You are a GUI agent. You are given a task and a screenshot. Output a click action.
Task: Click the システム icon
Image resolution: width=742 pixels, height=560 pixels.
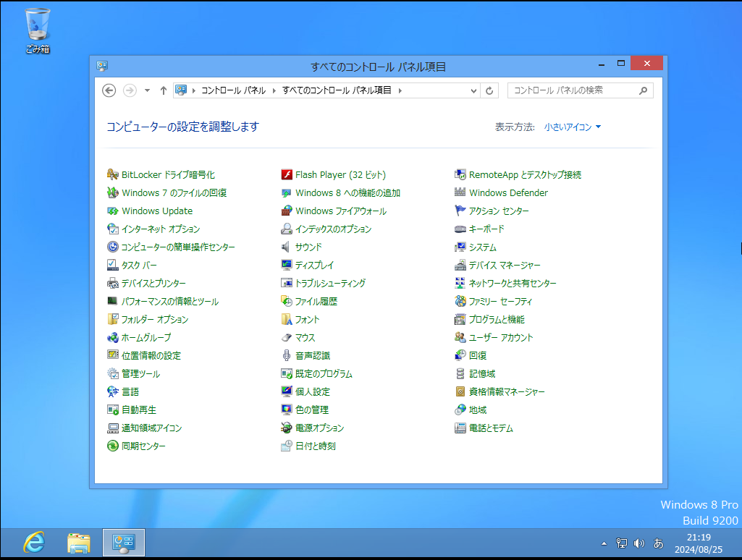[x=460, y=247]
